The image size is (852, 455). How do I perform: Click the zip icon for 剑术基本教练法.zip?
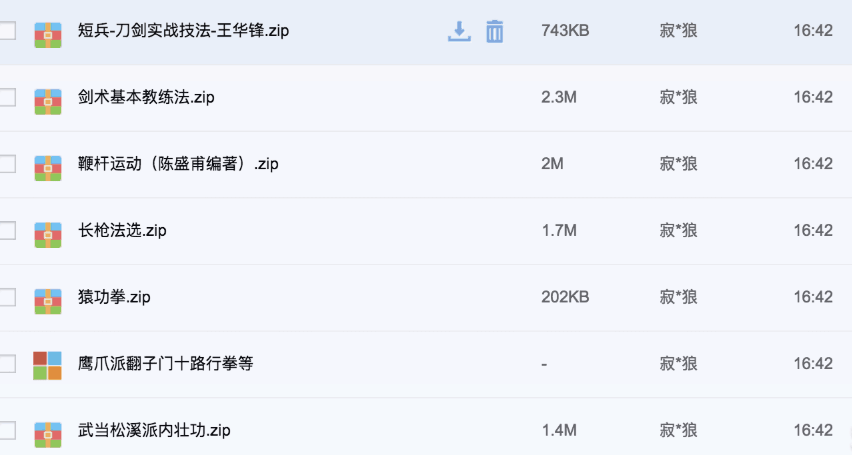(x=48, y=101)
